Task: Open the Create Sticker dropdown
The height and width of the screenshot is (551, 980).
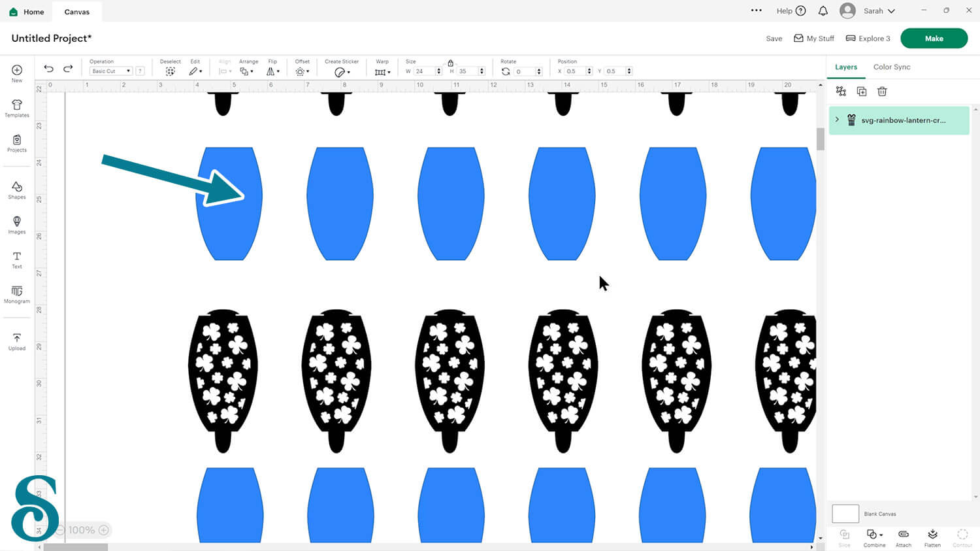Action: pos(342,72)
